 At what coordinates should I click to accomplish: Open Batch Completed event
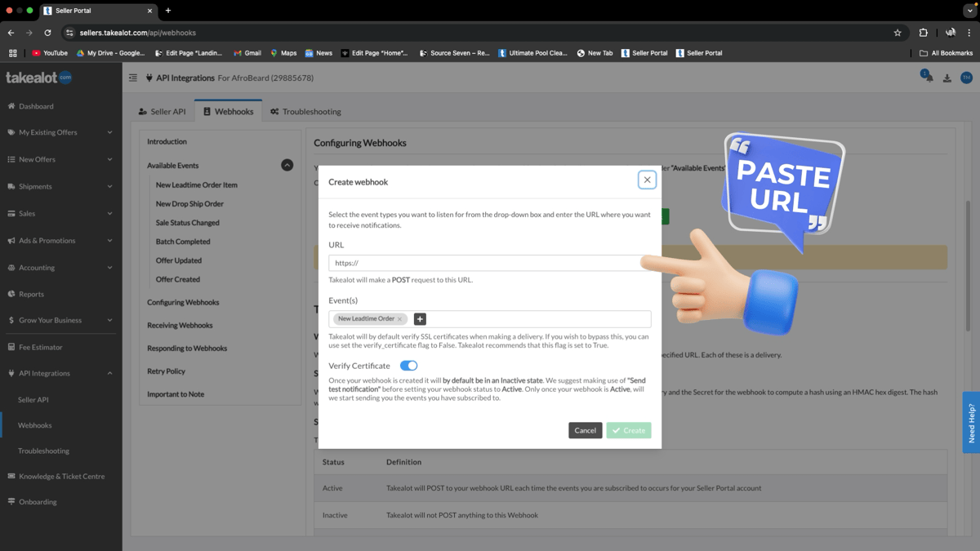[x=183, y=242]
